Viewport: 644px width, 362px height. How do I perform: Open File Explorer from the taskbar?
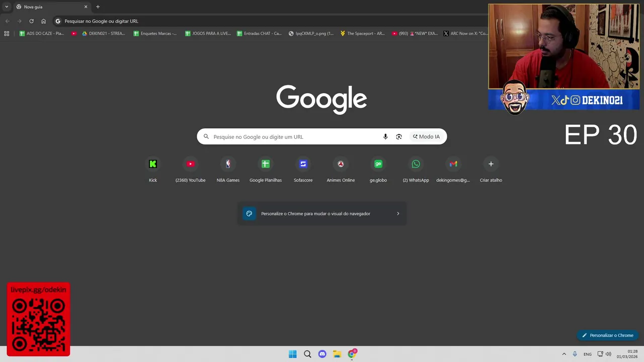tap(337, 354)
